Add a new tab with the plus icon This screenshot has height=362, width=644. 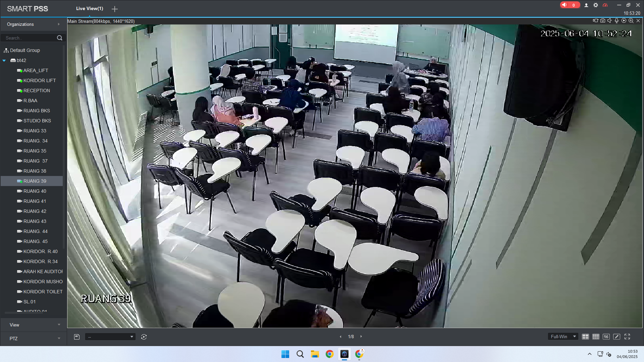(115, 9)
